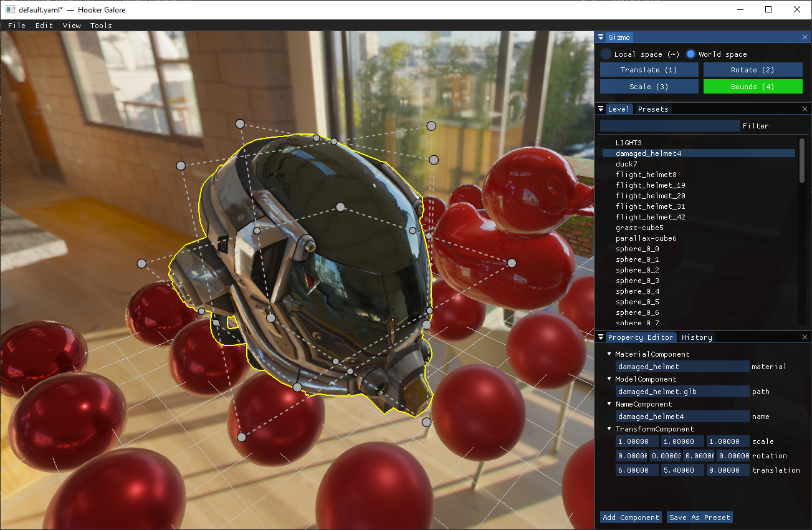Screen dimensions: 812x530
Task: Collapse the NameComponent section
Action: 609,404
